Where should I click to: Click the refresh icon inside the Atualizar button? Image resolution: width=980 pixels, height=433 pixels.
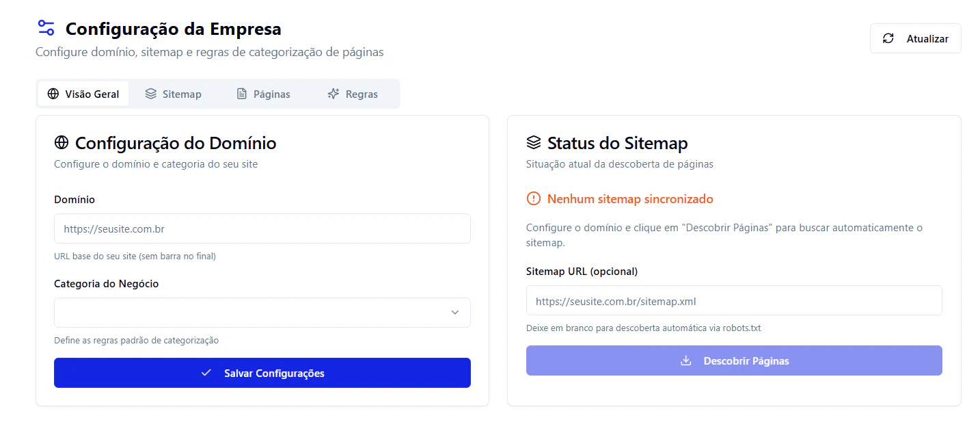888,38
